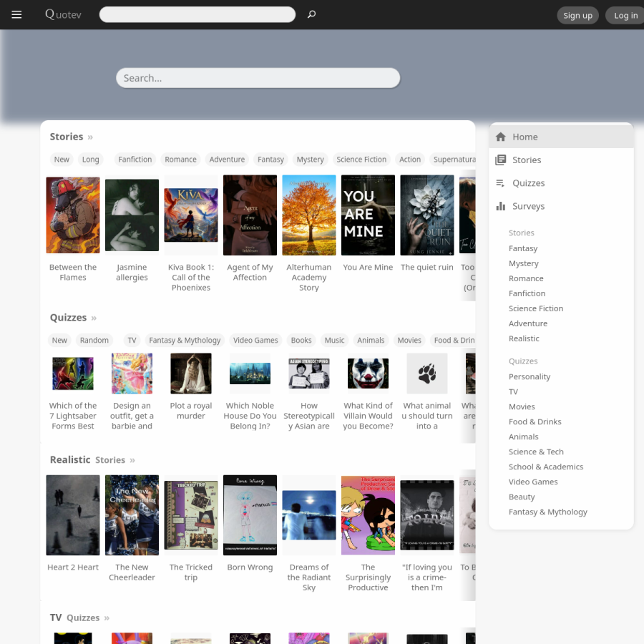This screenshot has height=644, width=644.
Task: Open Kiva Book 1 story cover
Action: coord(191,215)
